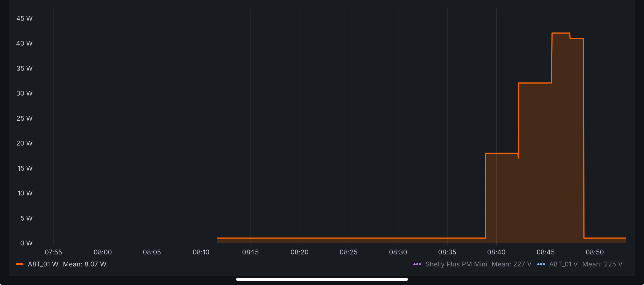
Task: Click the 18 W step of the power line
Action: pyautogui.click(x=502, y=153)
